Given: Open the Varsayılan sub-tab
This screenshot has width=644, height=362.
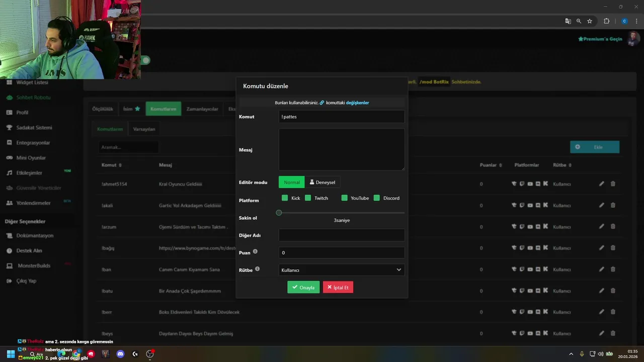Looking at the screenshot, I should [144, 129].
